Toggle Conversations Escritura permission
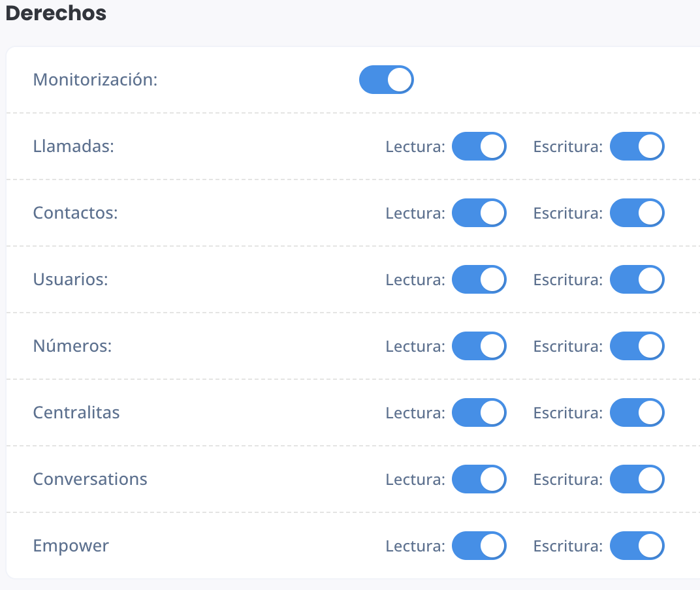 (637, 479)
